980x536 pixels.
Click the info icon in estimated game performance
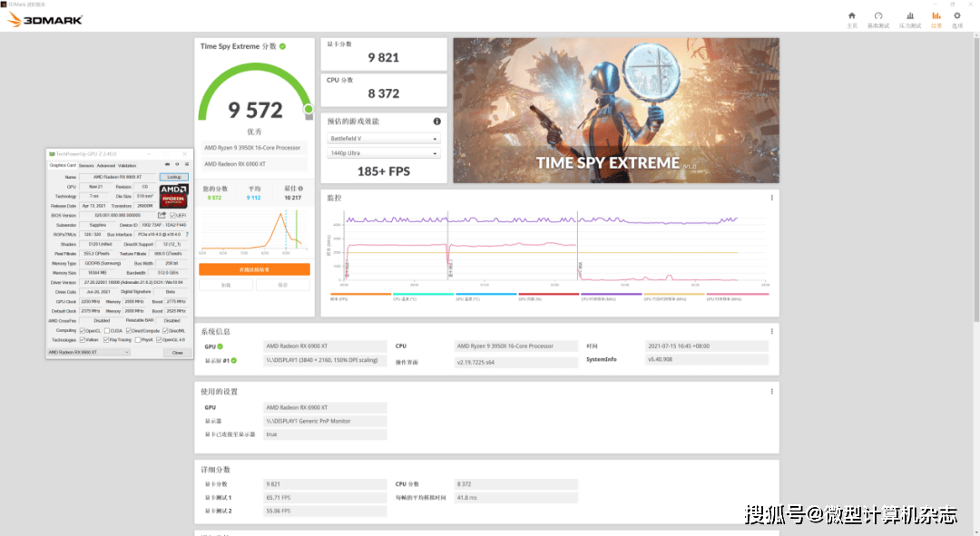436,122
